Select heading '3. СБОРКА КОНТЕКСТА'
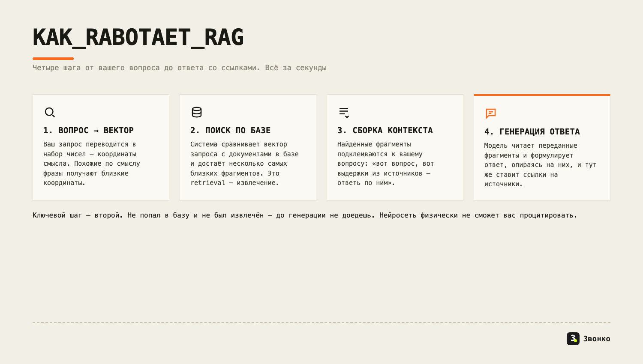Screen dimensions: 643x364 point(385,130)
